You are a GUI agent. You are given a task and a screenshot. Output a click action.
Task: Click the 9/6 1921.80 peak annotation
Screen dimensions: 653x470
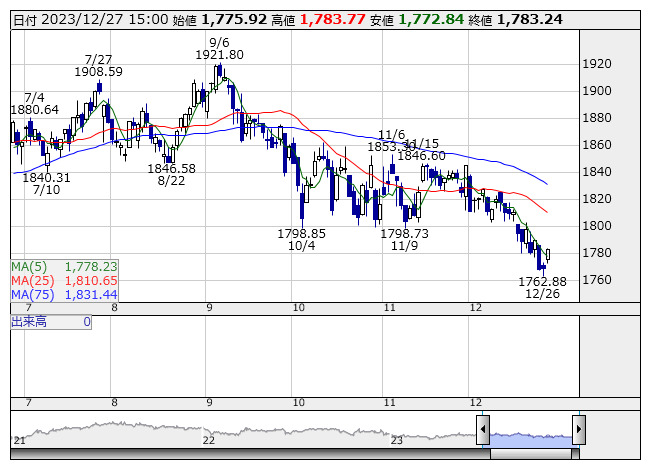(x=219, y=49)
